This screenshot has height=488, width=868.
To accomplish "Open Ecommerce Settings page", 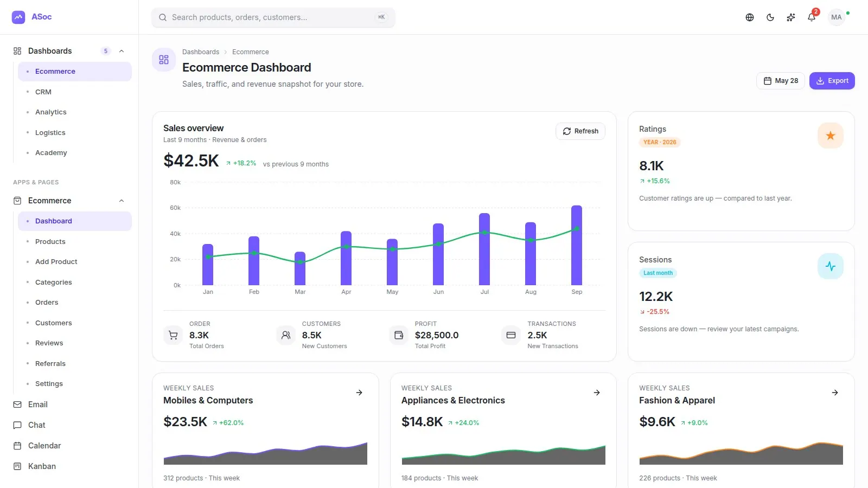I will point(75,384).
